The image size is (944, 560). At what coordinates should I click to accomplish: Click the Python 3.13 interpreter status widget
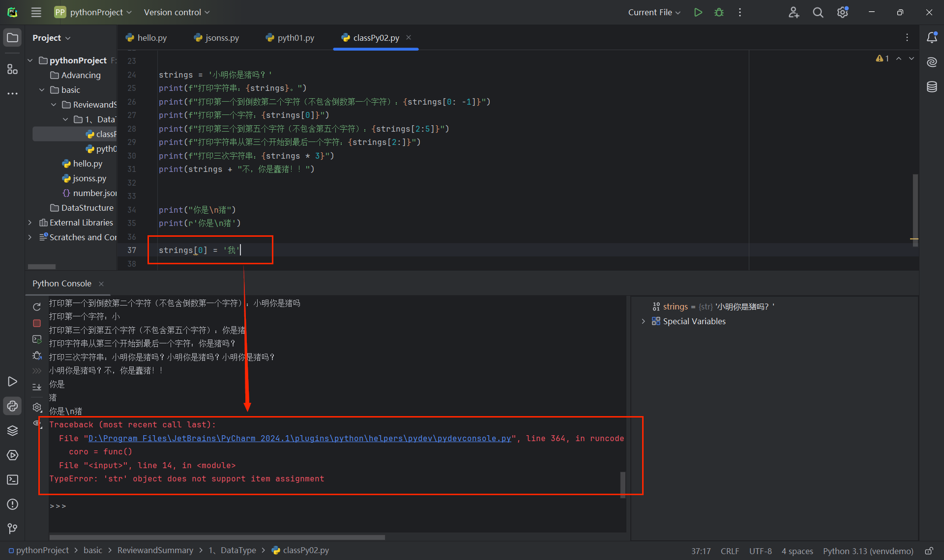[x=868, y=551]
